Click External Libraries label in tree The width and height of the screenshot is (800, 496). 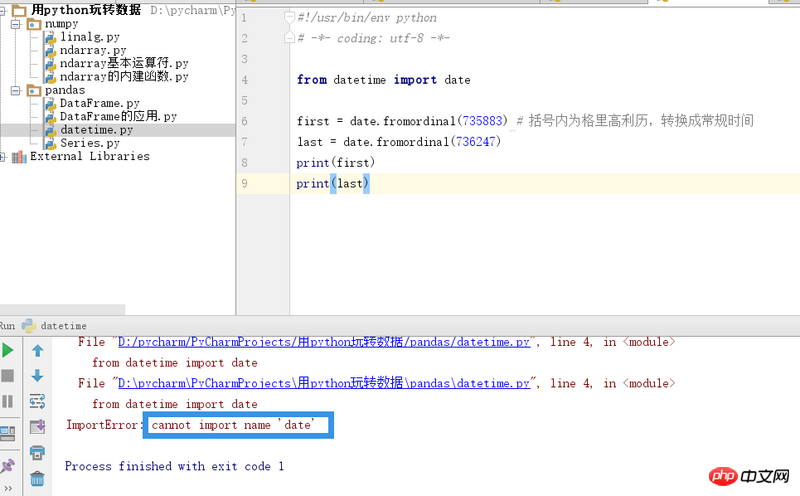[90, 156]
